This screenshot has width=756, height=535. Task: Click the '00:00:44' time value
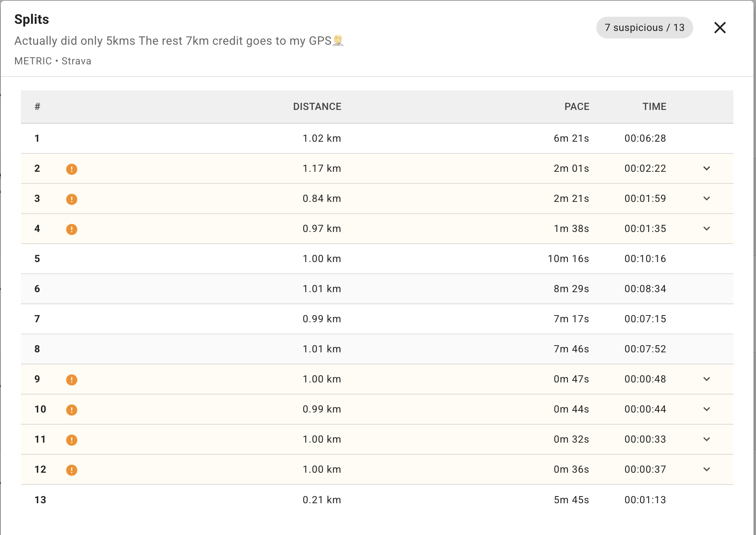(645, 409)
